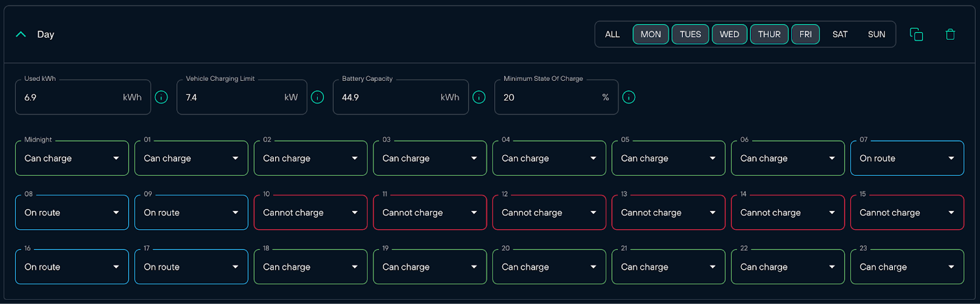
Task: Toggle the THUR day button
Action: pyautogui.click(x=769, y=34)
